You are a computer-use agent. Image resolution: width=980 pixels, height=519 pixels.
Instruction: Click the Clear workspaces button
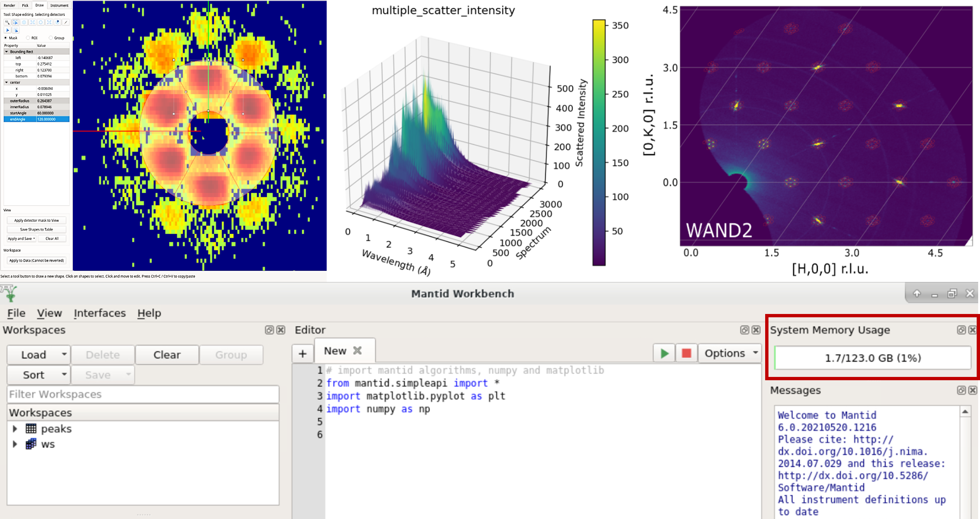[167, 354]
